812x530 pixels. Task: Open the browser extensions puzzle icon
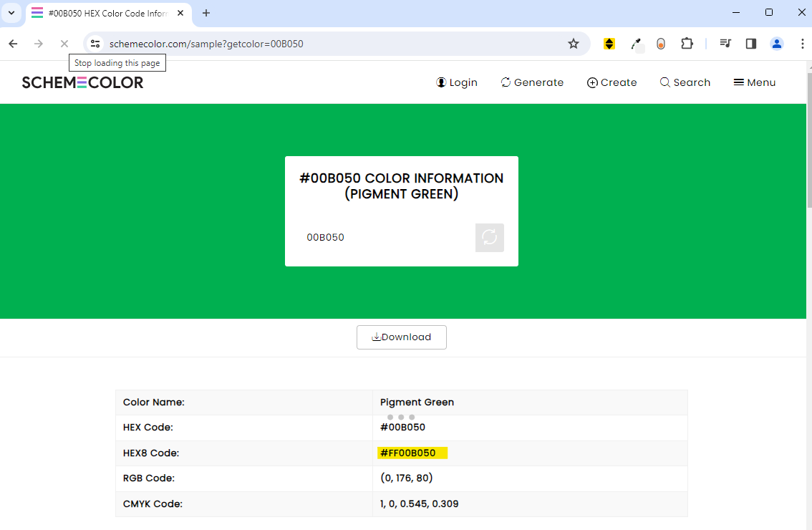coord(687,44)
